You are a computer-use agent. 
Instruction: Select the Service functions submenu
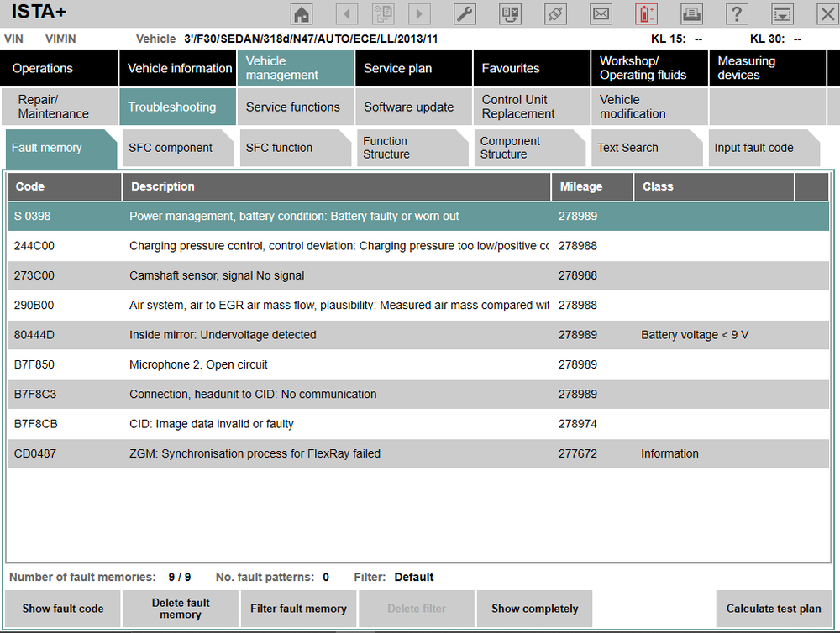coord(295,107)
